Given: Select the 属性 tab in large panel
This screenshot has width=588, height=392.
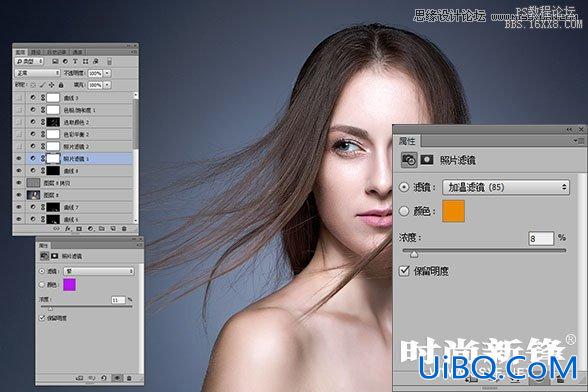Looking at the screenshot, I should [x=407, y=141].
